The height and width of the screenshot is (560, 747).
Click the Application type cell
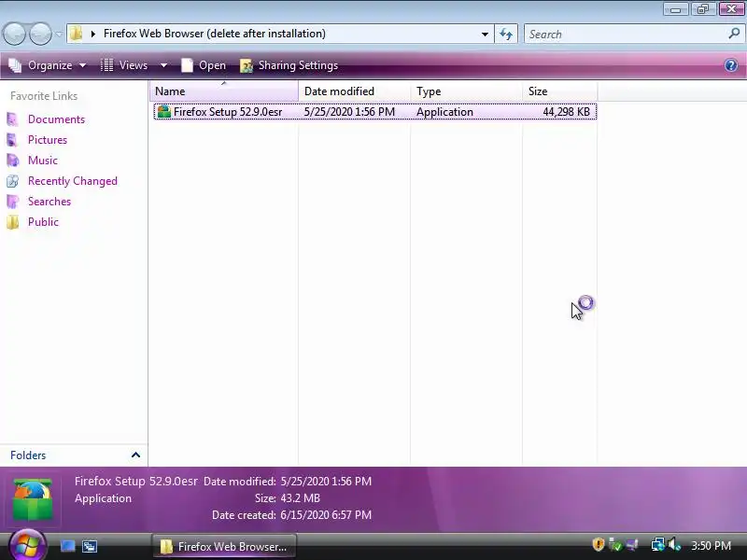coord(444,112)
